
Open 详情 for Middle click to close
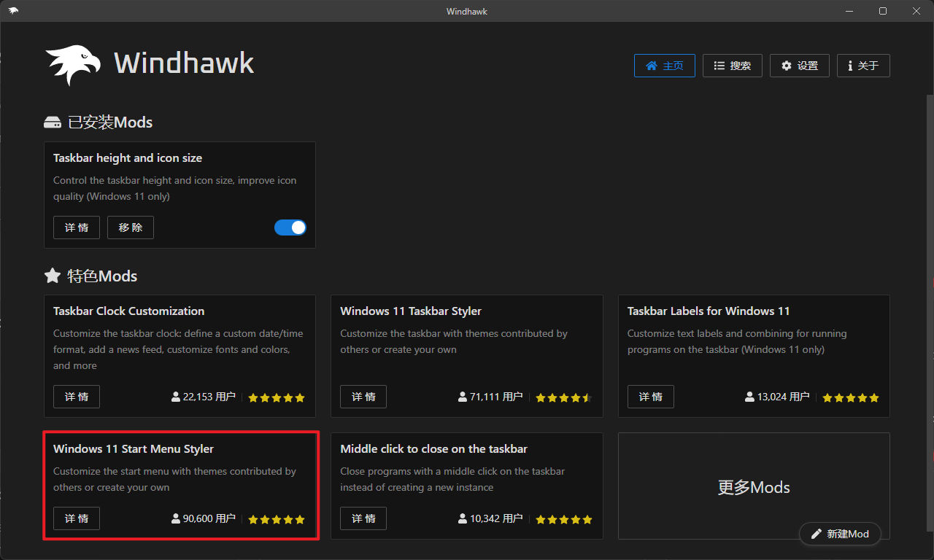point(363,518)
